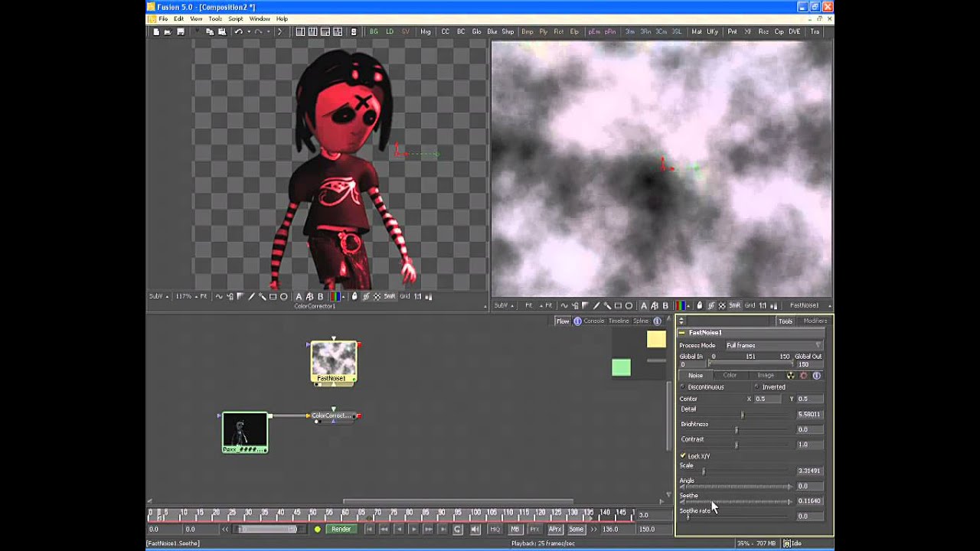Toggle the Prx proxy button

(x=534, y=530)
